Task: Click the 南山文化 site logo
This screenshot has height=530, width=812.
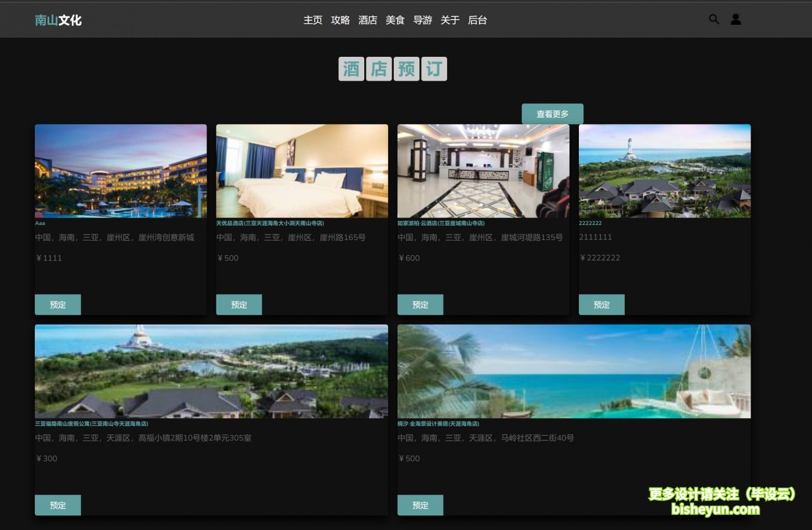Action: click(x=57, y=20)
